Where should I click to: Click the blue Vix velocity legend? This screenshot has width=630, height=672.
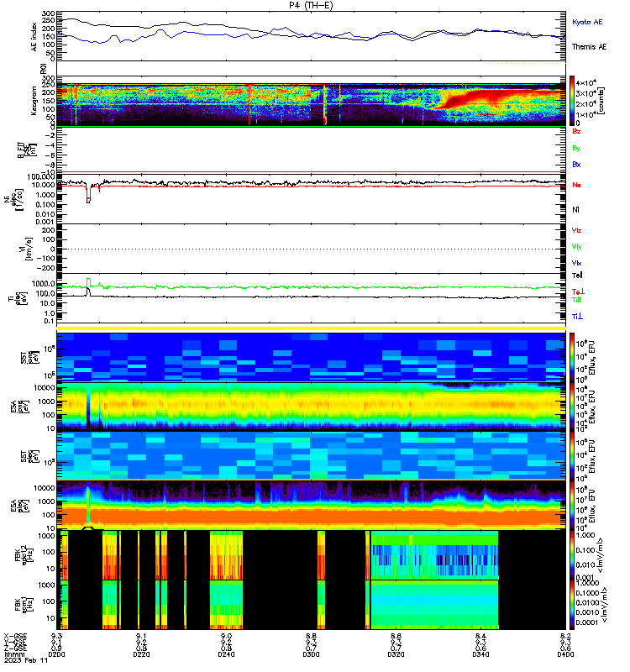[x=576, y=263]
